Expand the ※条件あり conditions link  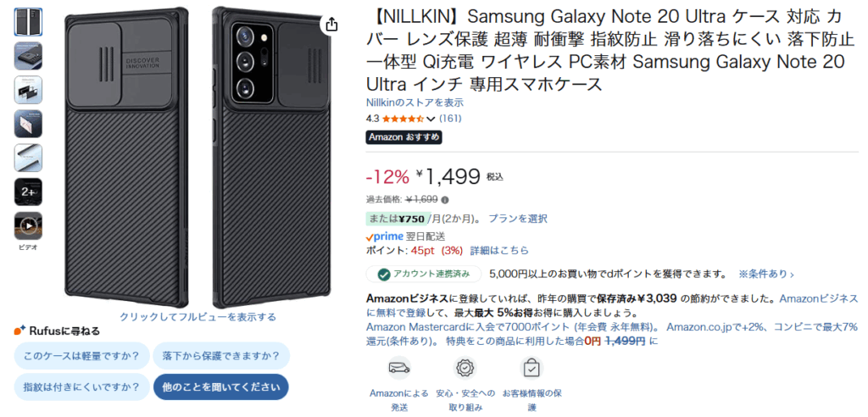766,274
